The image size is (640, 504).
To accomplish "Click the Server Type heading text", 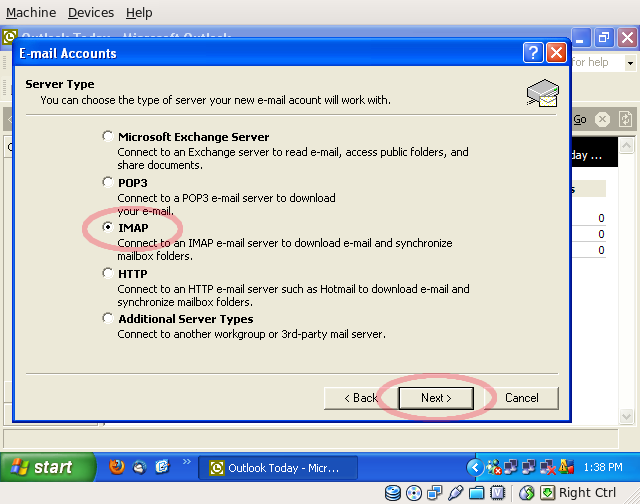I will point(60,84).
